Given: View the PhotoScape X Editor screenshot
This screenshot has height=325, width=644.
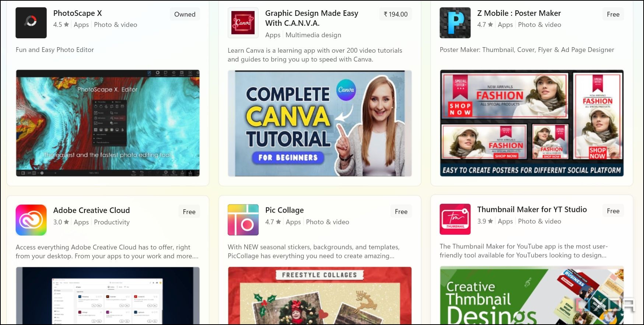Looking at the screenshot, I should (108, 123).
